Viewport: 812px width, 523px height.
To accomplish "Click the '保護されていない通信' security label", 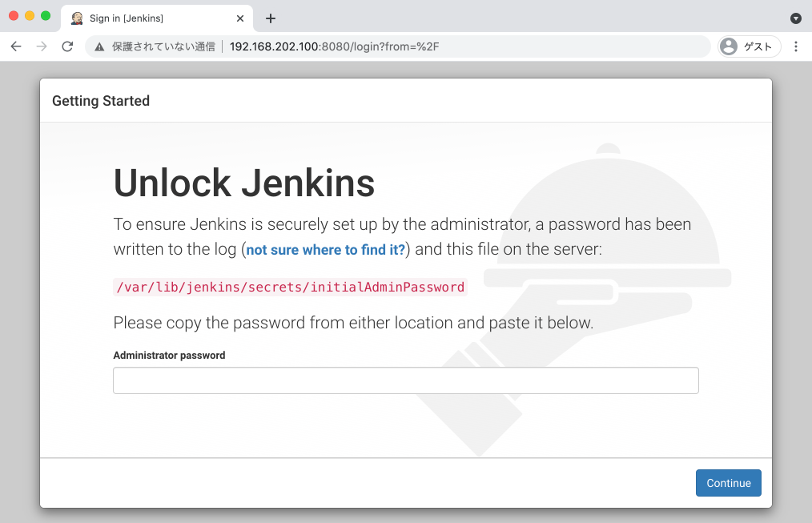I will 163,46.
